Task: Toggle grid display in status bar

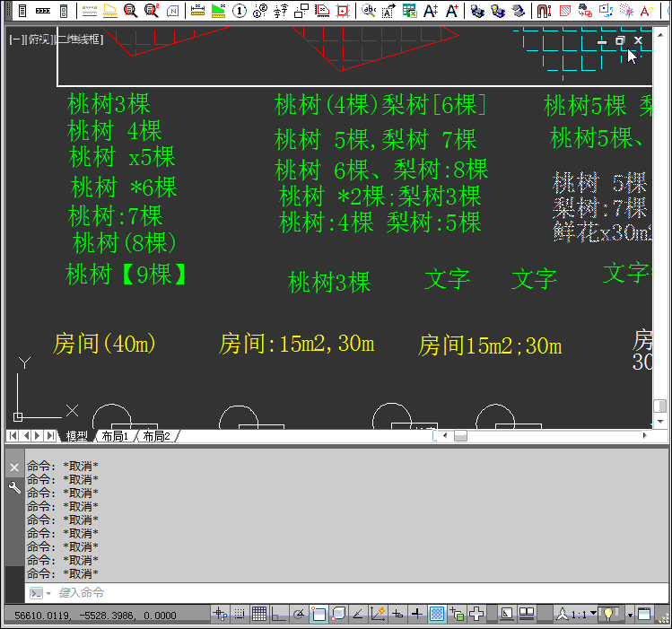Action: [x=258, y=614]
